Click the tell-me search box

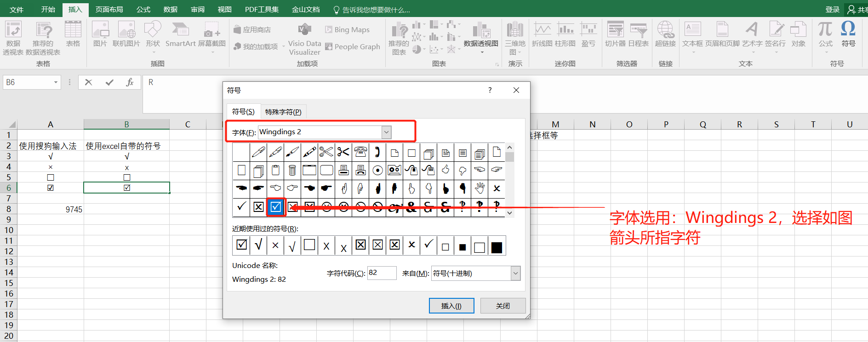click(371, 10)
